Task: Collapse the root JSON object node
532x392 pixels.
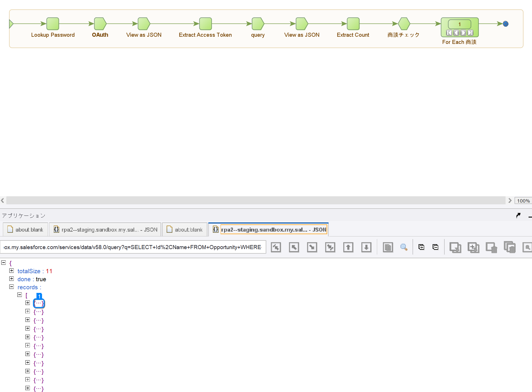Action: click(3, 263)
